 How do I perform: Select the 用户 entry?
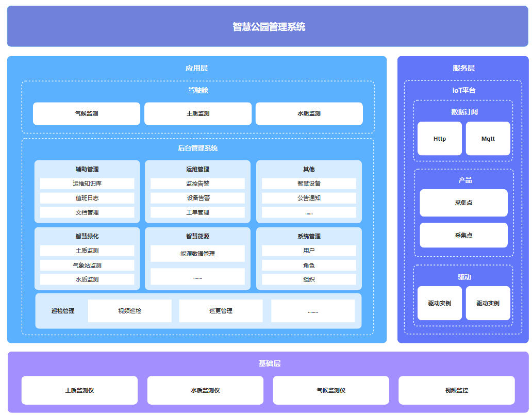click(309, 251)
